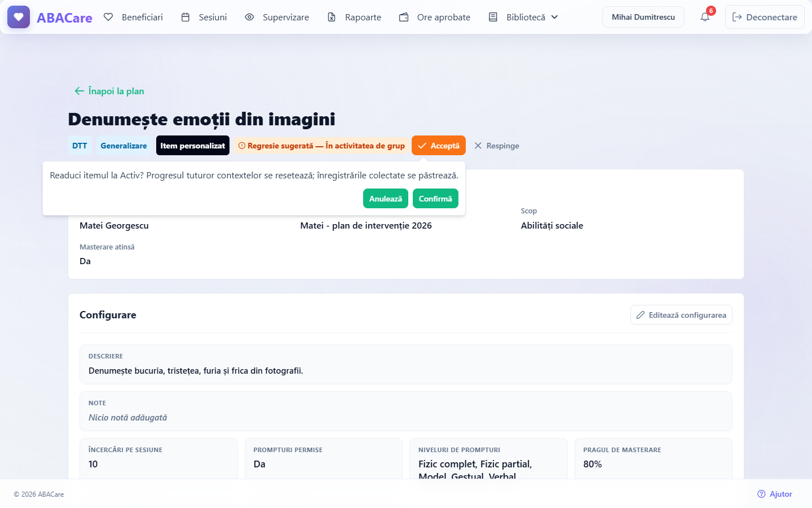812x508 pixels.
Task: Click the Generalizare badge
Action: [123, 146]
